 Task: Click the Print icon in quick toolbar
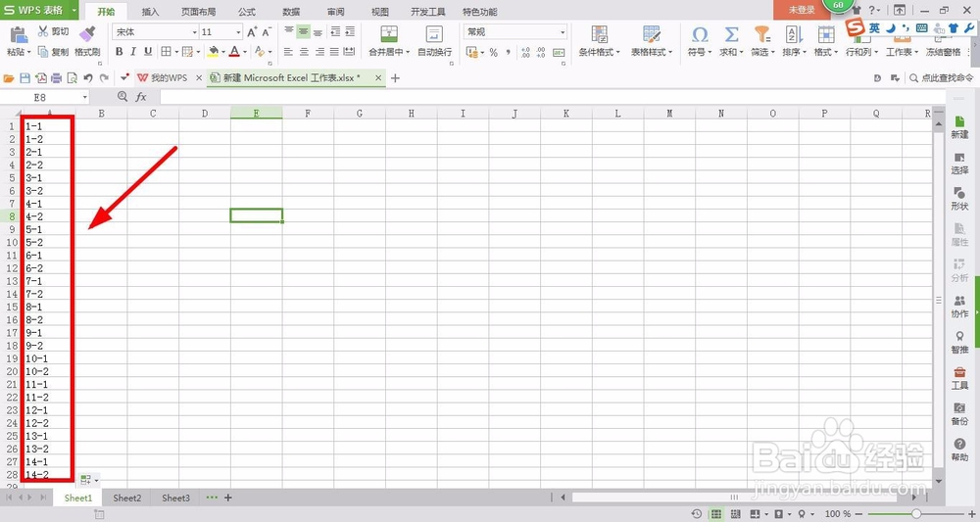pos(56,78)
